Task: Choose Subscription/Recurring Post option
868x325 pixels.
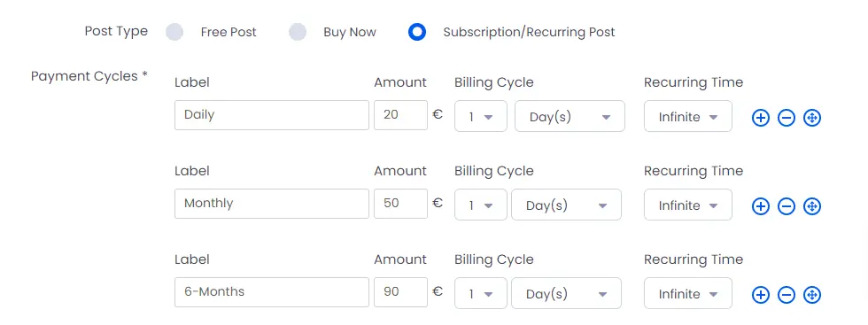Action: click(x=417, y=32)
